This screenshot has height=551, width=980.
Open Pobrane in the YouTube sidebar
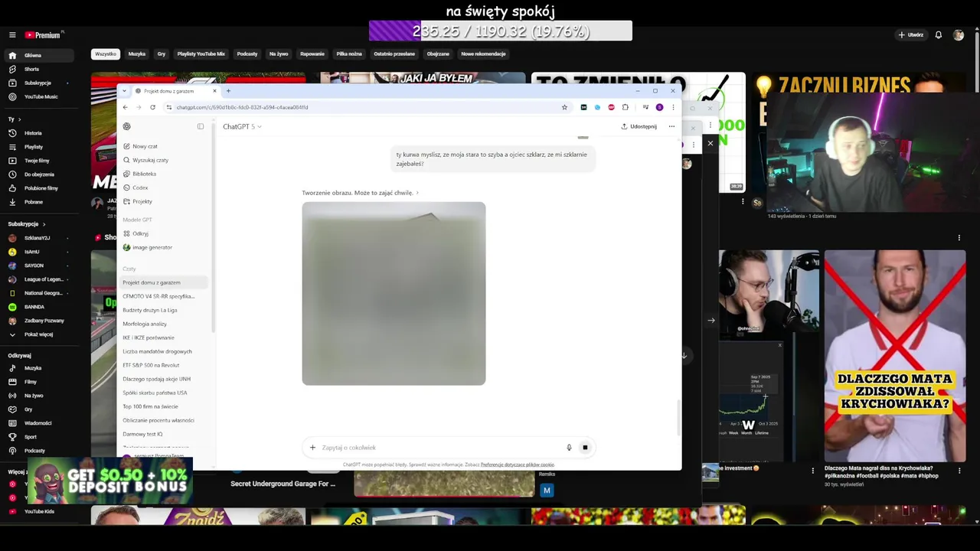coord(33,202)
